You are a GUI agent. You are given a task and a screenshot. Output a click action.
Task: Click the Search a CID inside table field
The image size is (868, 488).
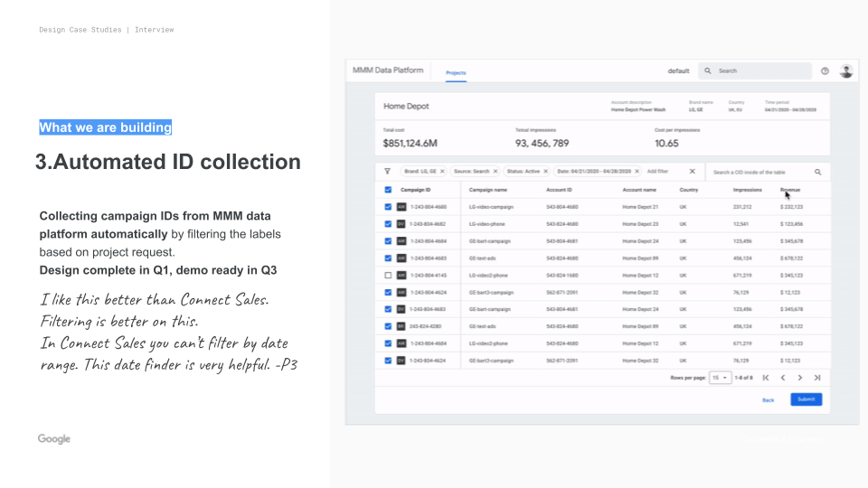(750, 173)
